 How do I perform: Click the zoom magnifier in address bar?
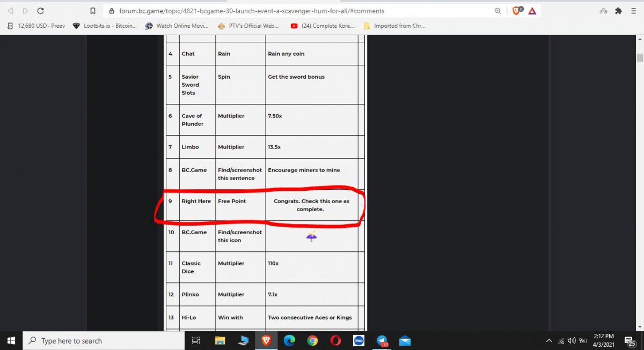pos(498,11)
